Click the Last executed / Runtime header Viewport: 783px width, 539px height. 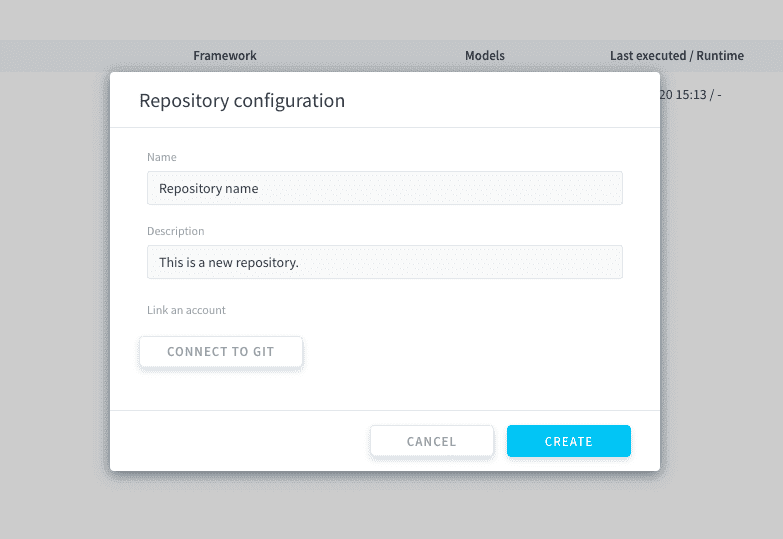tap(677, 55)
